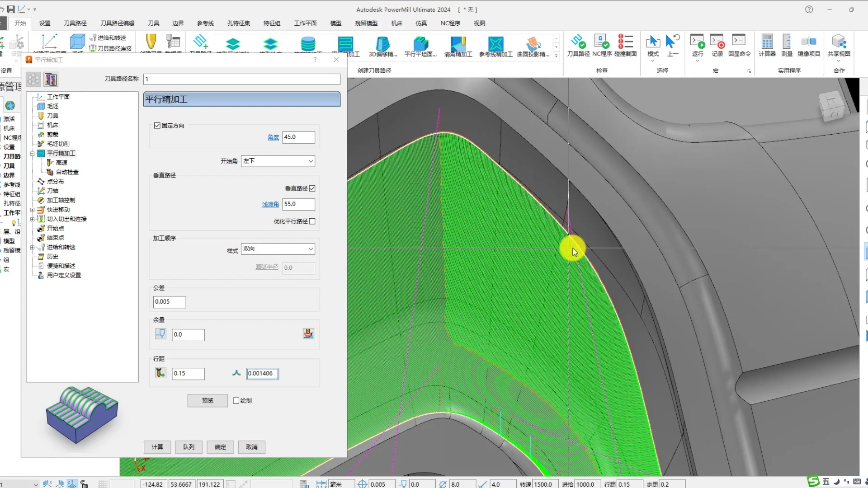Open the ordering Style dropdown showing 双向
The width and height of the screenshot is (868, 488).
[x=278, y=249]
